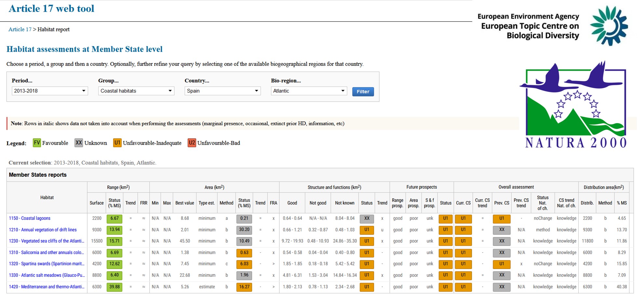This screenshot has height=296, width=644.
Task: Click the orange 0.63 area status cell
Action: [x=244, y=253]
